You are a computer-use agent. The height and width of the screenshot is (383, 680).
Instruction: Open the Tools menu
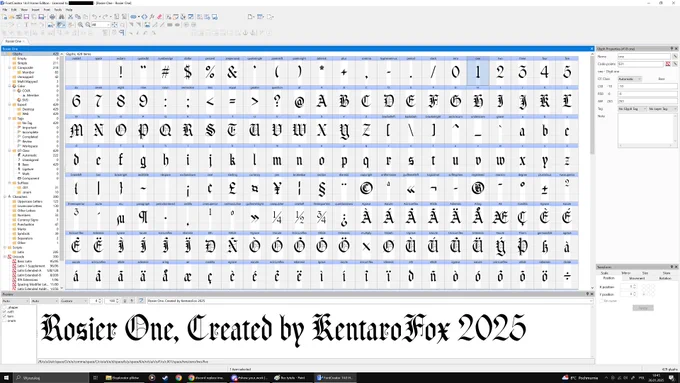point(58,9)
